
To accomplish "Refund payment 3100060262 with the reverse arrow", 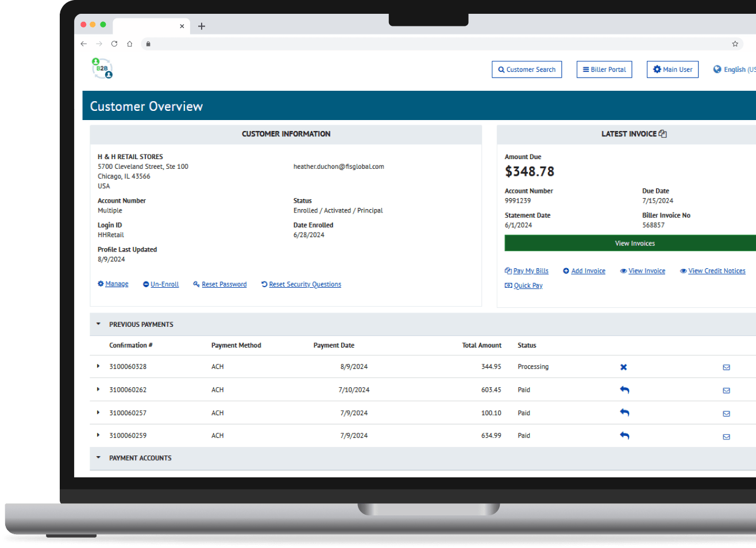I will (624, 390).
